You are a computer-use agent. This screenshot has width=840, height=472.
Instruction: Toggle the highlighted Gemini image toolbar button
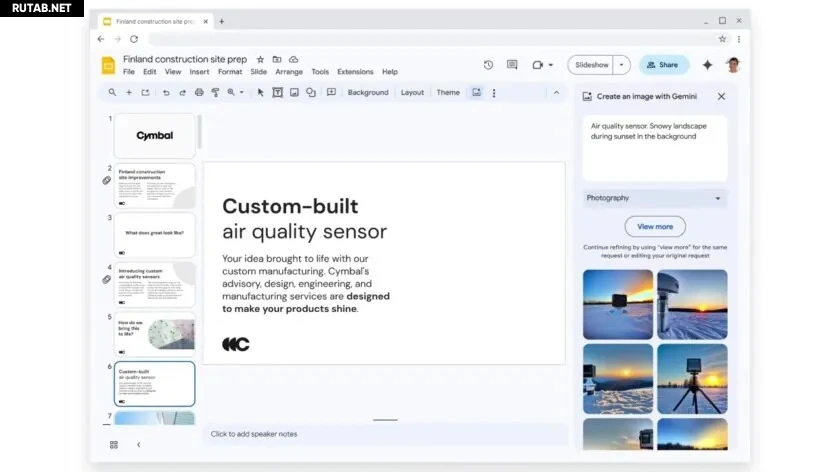(476, 93)
